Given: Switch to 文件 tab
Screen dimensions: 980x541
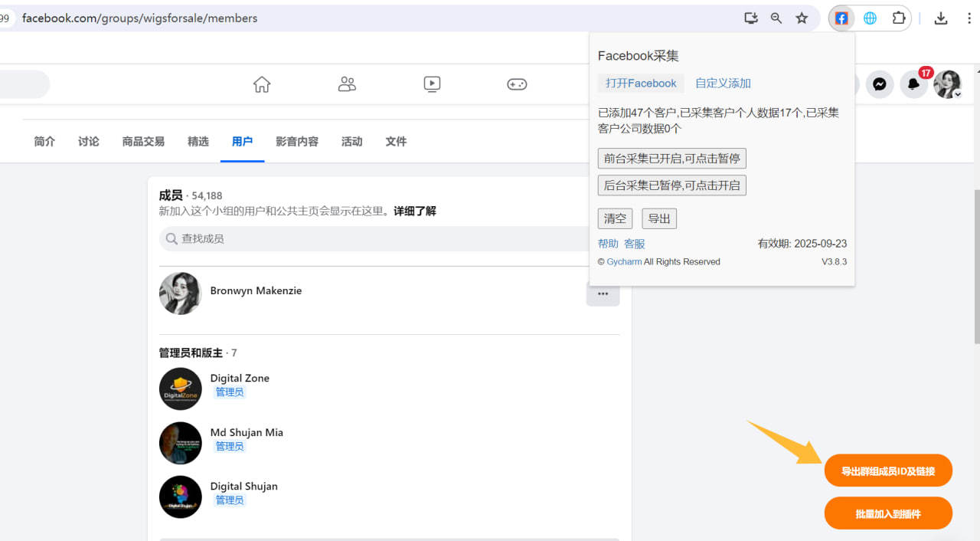Looking at the screenshot, I should [x=396, y=142].
